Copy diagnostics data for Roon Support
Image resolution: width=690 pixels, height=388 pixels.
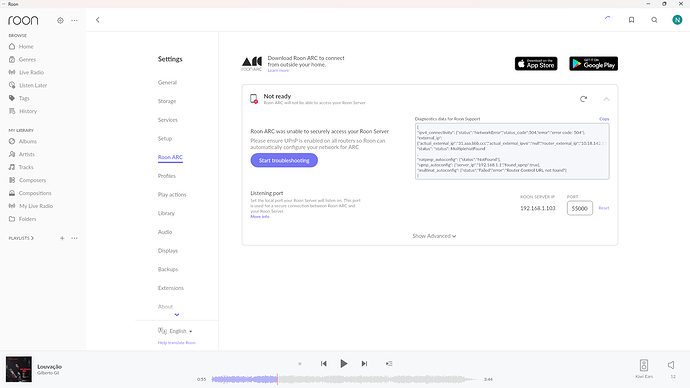(x=604, y=119)
